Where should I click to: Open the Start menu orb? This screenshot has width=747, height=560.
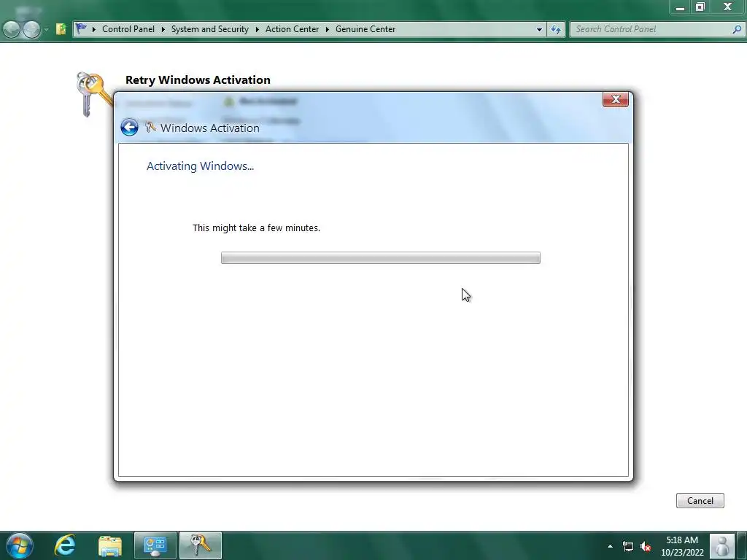tap(19, 545)
